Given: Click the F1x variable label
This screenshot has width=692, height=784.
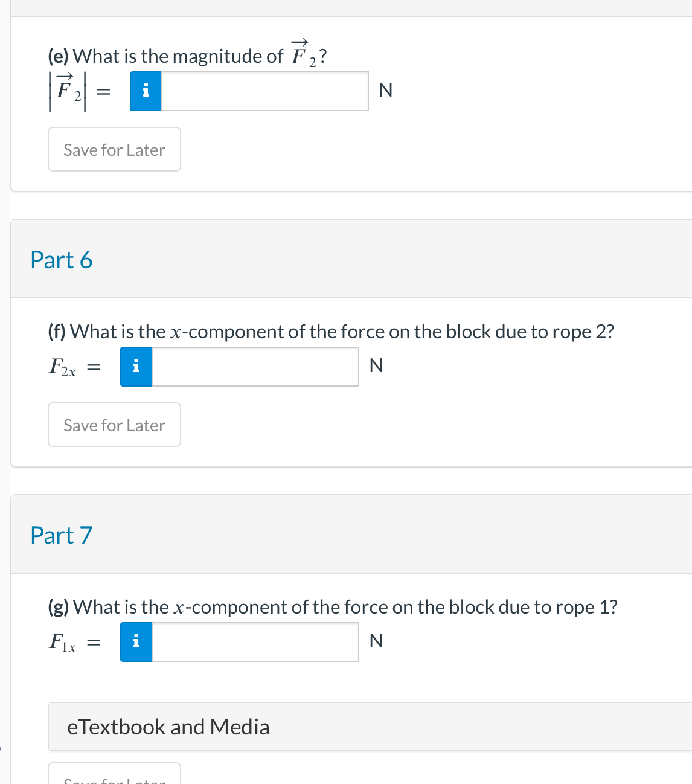Looking at the screenshot, I should (62, 643).
